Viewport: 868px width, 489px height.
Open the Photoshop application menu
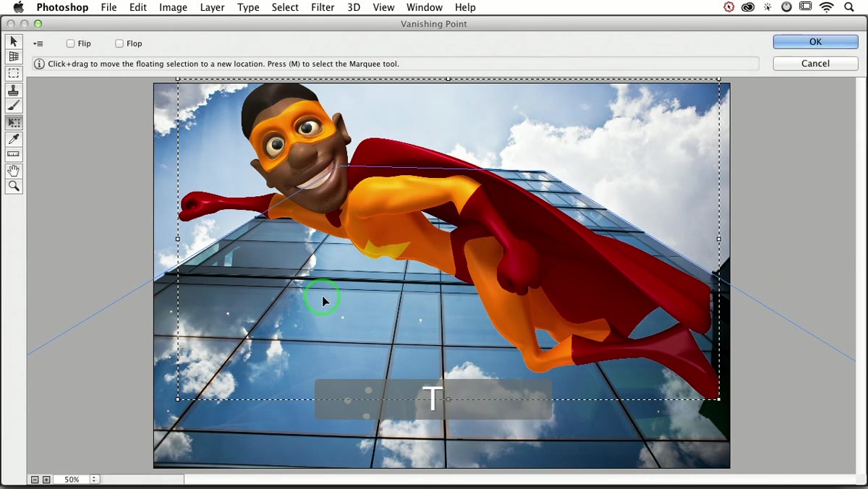62,7
